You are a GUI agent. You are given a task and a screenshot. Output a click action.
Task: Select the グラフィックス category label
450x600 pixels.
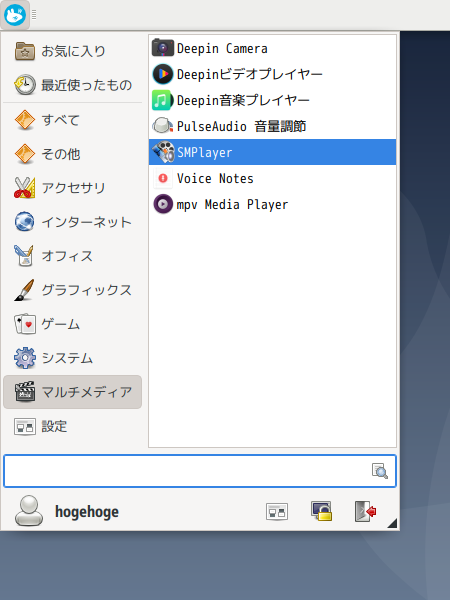coord(86,290)
